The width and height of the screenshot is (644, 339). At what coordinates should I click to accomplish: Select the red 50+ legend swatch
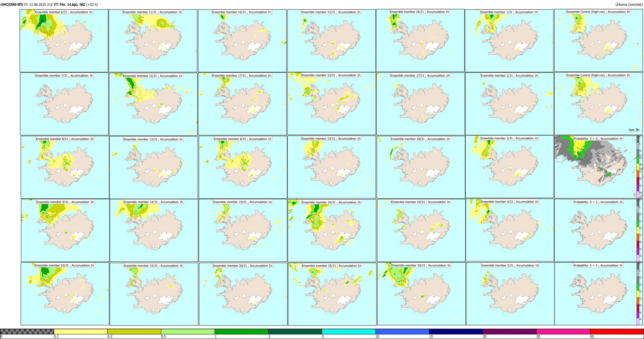tap(617, 332)
